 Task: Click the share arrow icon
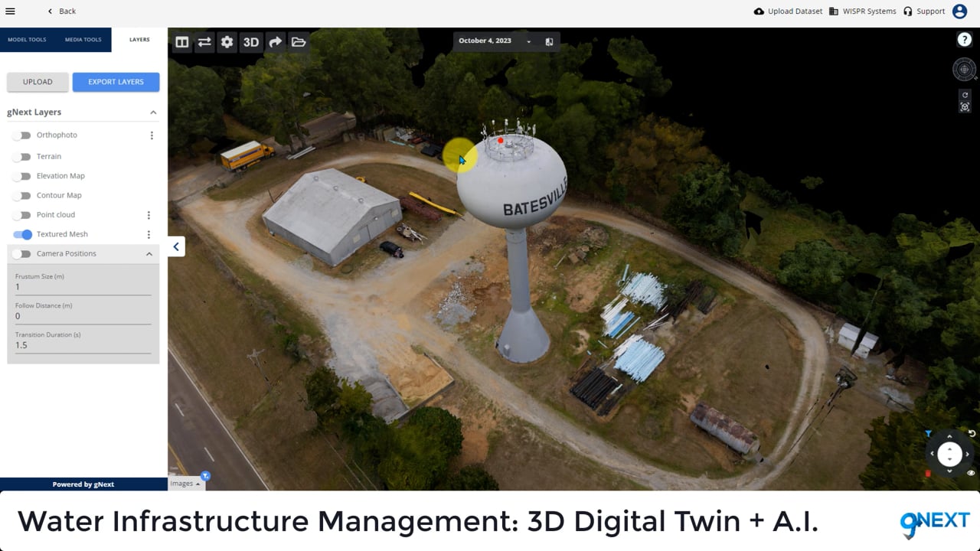(275, 42)
